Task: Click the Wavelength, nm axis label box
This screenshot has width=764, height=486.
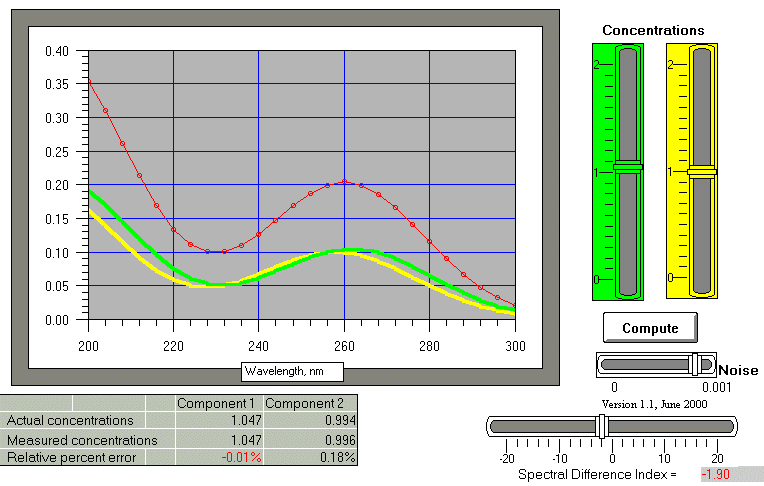Action: (x=292, y=371)
